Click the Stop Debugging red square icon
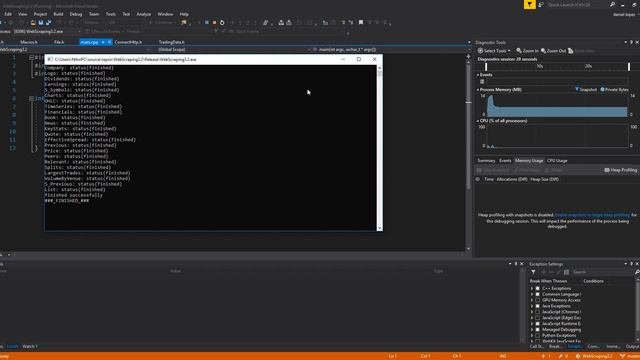Image resolution: width=640 pixels, height=360 pixels. click(x=214, y=22)
